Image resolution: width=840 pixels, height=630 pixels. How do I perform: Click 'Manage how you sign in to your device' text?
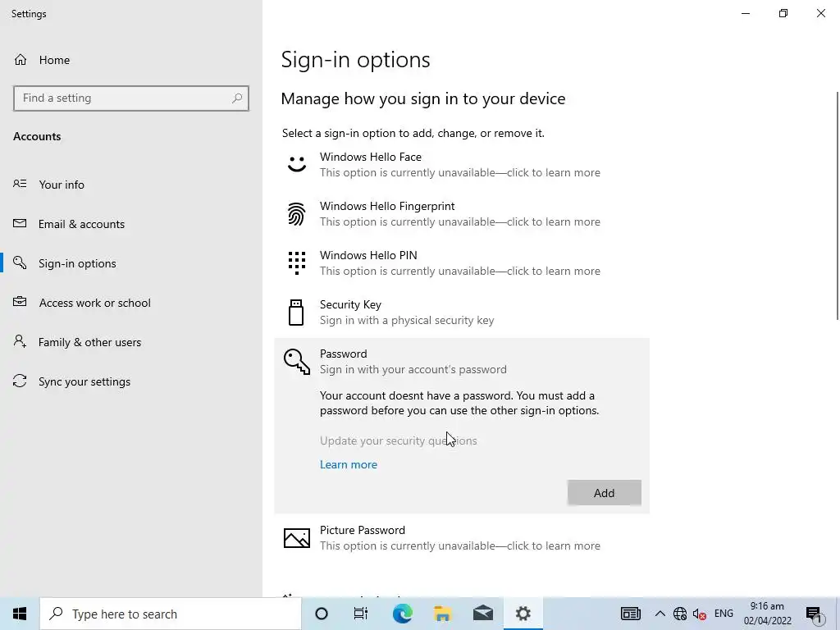423,98
